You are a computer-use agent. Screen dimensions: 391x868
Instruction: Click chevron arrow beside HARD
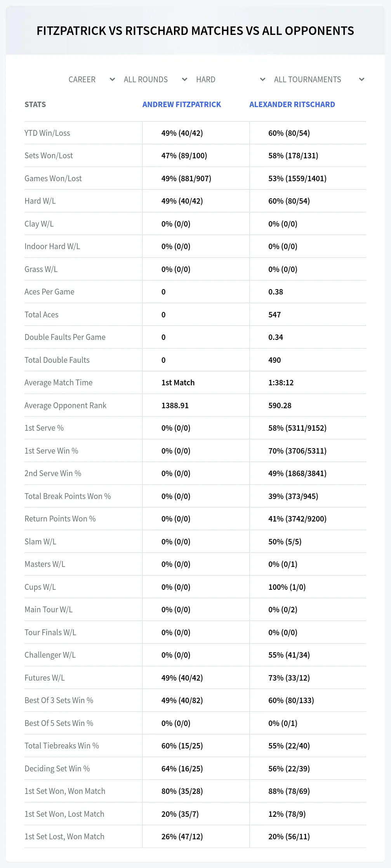point(263,80)
